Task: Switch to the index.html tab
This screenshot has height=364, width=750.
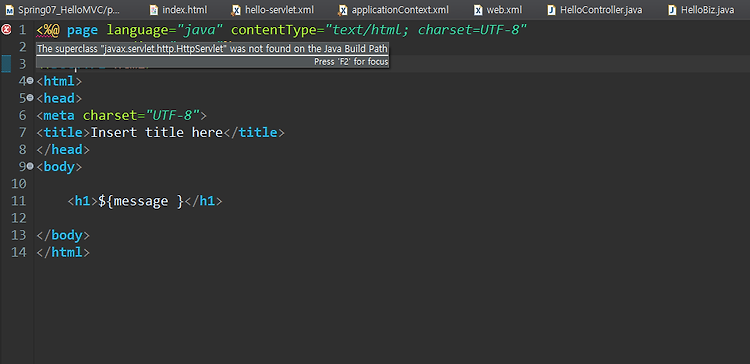Action: point(178,10)
